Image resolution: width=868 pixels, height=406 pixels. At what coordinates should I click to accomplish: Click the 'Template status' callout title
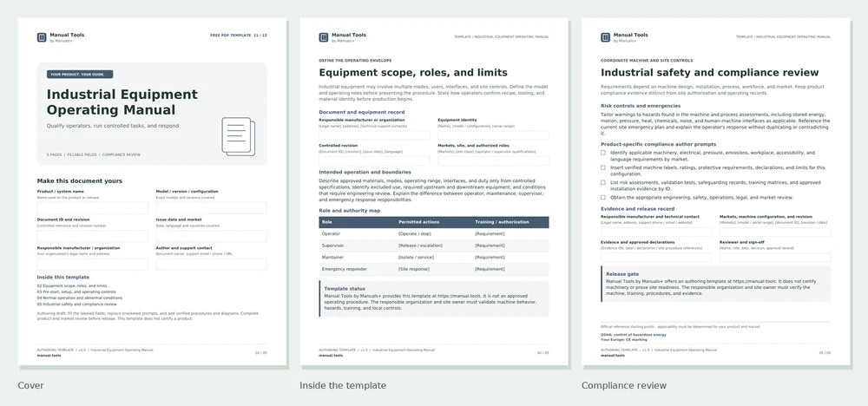(x=345, y=289)
